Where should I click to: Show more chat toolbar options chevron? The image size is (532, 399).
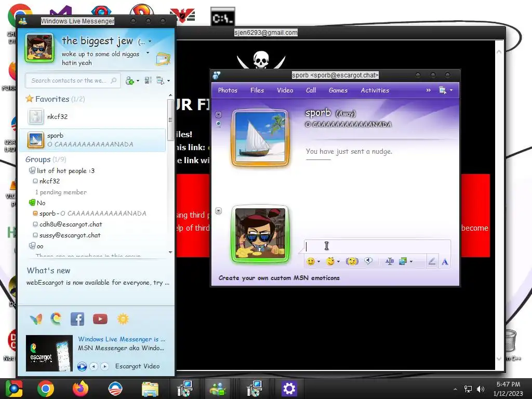(x=428, y=90)
